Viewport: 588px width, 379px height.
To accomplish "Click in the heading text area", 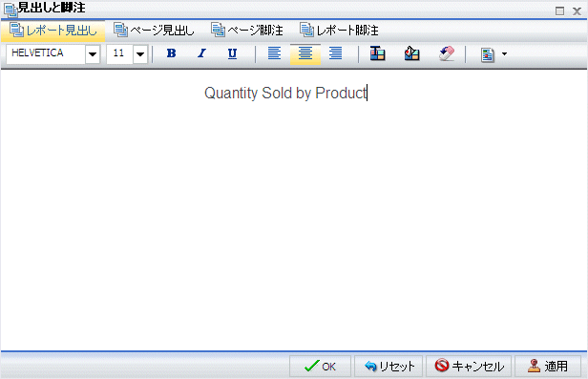I will click(x=294, y=210).
